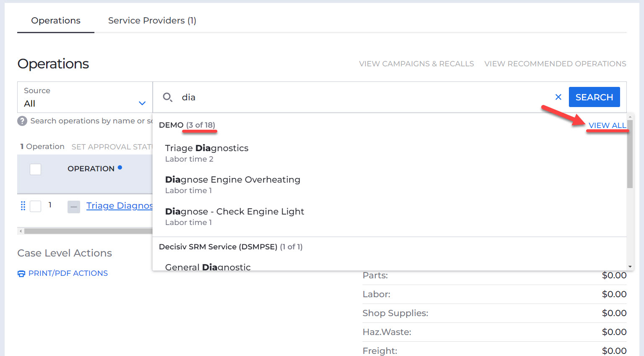
Task: Open VIEW RECOMMENDED OPERATIONS
Action: (x=555, y=63)
